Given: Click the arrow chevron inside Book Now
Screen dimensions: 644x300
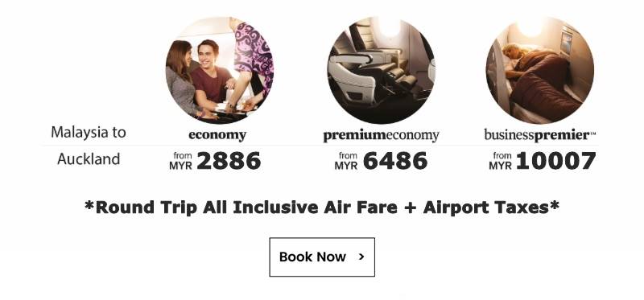Looking at the screenshot, I should [x=361, y=257].
